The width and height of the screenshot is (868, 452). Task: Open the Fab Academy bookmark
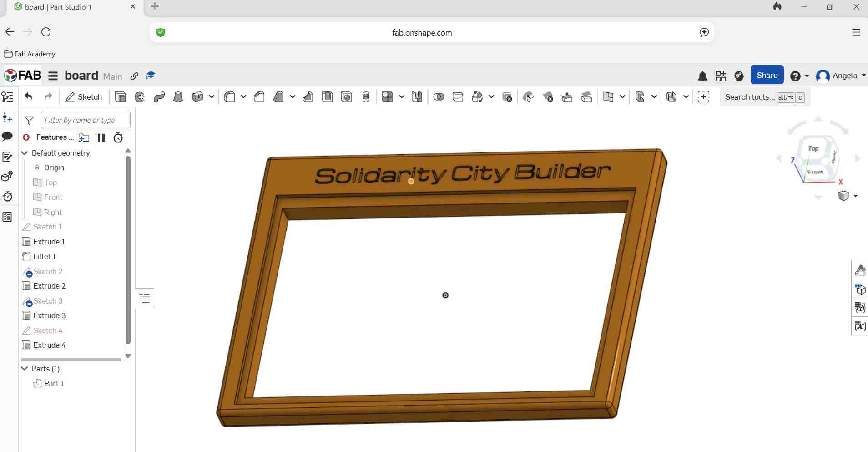[30, 54]
